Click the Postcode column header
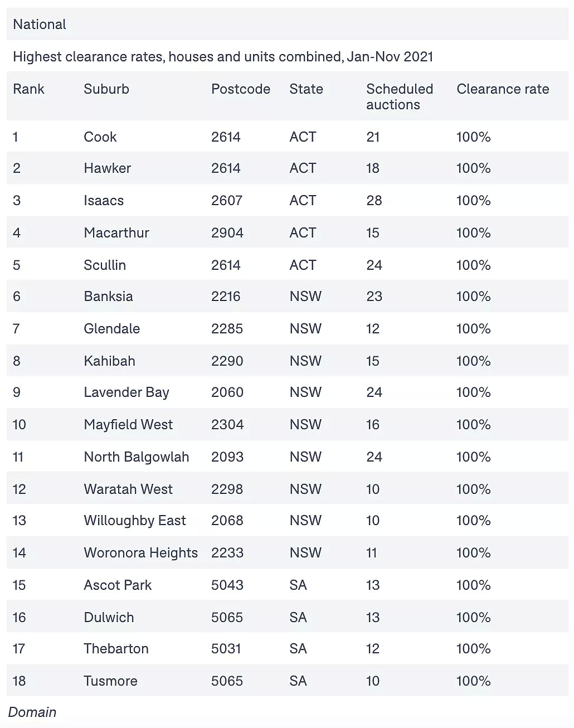This screenshot has width=574, height=728. (241, 89)
